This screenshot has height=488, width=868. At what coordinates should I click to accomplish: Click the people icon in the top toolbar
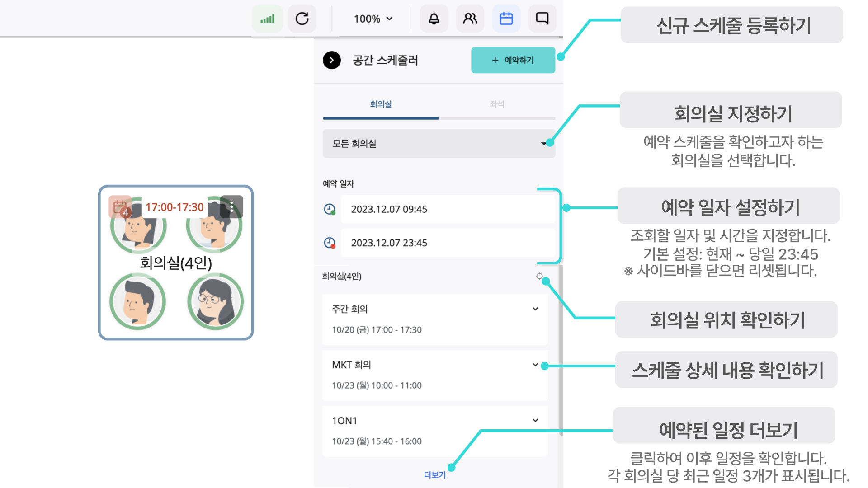[x=470, y=19]
